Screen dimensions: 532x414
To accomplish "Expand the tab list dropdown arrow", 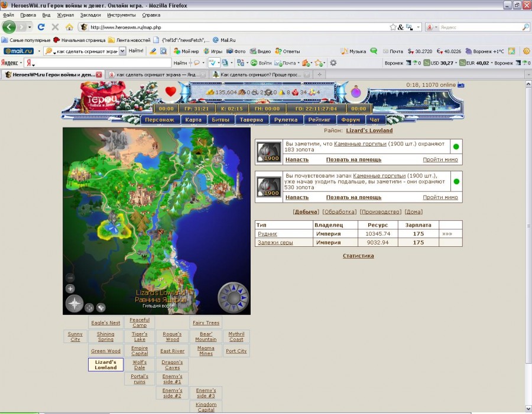I will pos(528,74).
